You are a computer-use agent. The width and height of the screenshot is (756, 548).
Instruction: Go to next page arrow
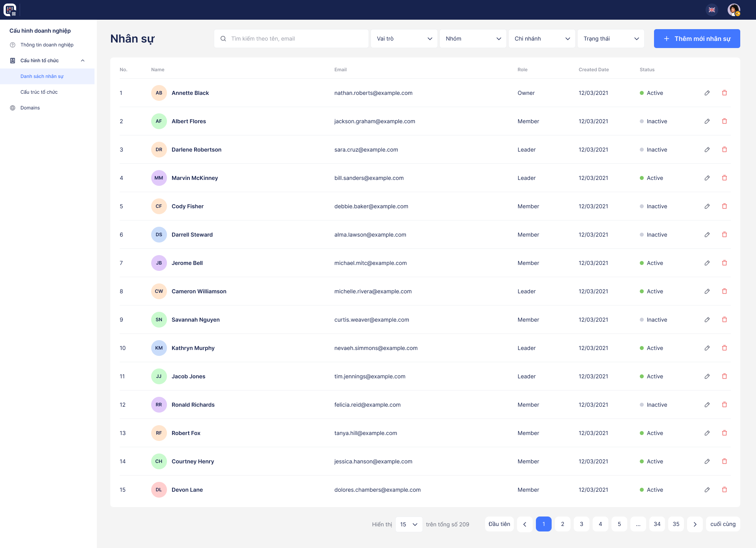(695, 524)
